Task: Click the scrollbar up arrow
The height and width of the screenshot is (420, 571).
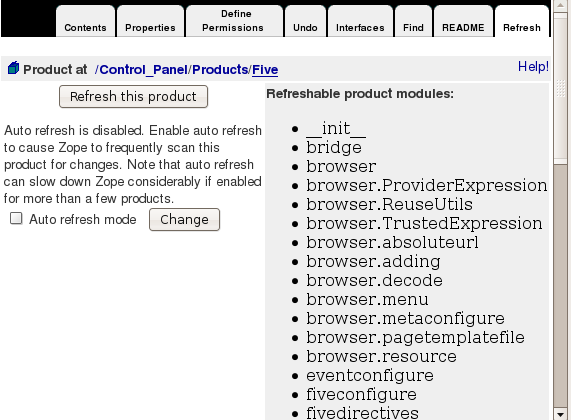Action: point(560,6)
